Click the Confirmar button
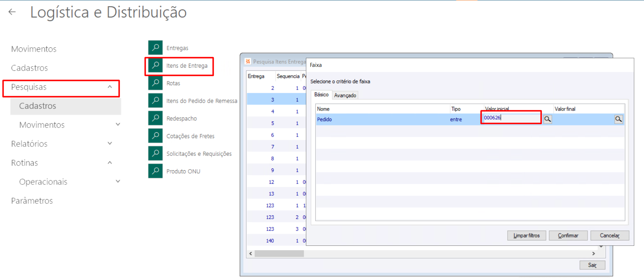The image size is (644, 278). coord(568,236)
